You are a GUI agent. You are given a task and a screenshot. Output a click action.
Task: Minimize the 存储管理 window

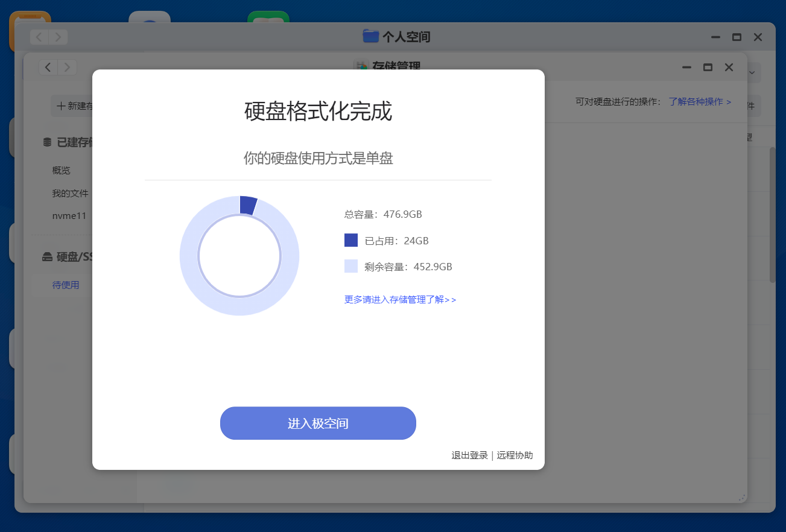(x=686, y=67)
